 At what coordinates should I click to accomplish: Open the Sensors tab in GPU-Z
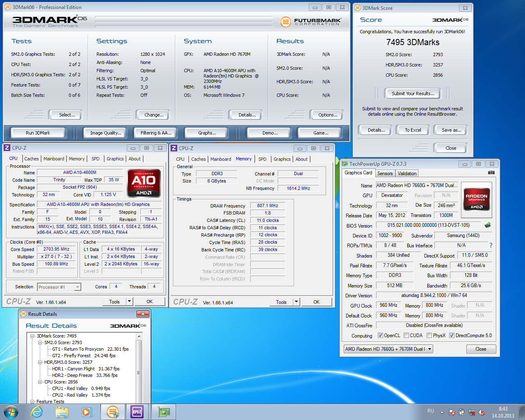[385, 173]
